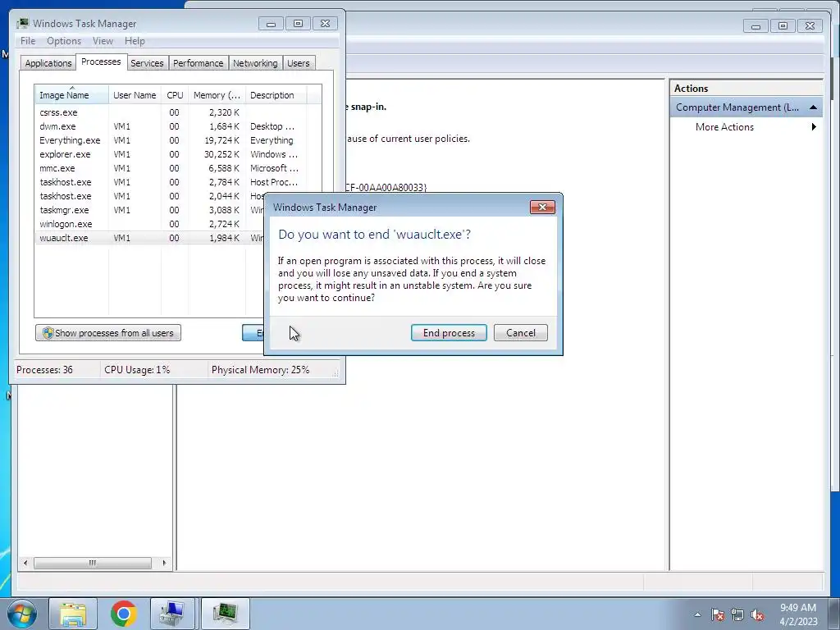Select the Processes tab
Image resolution: width=840 pixels, height=630 pixels.
coord(101,62)
